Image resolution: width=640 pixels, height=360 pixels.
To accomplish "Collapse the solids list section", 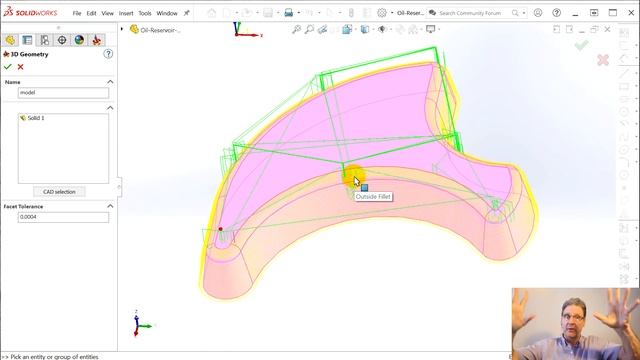I will point(110,108).
